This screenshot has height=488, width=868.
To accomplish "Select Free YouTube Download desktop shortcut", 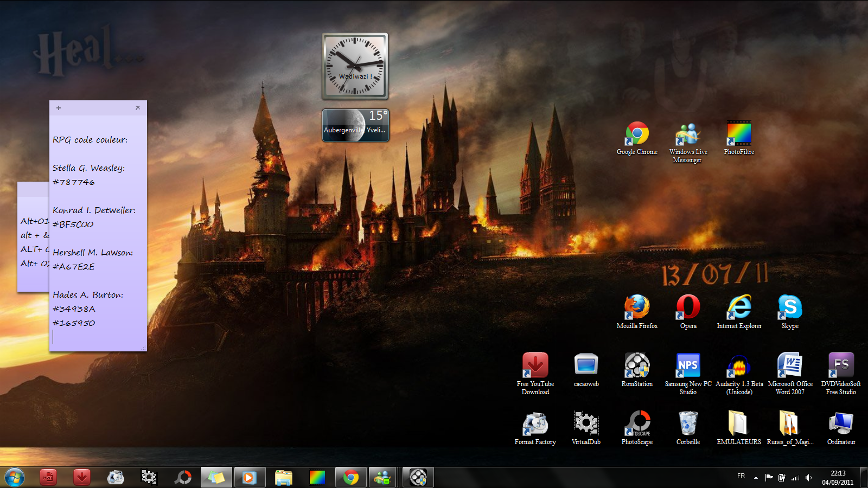I will coord(535,374).
